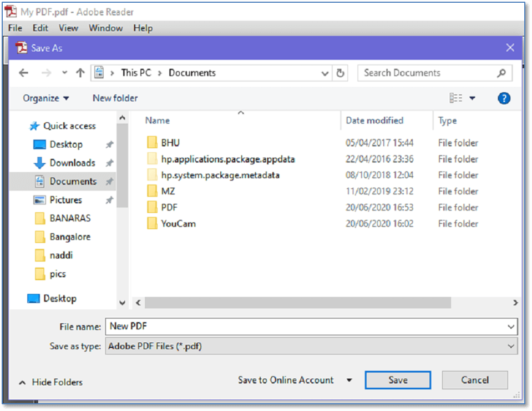This screenshot has width=532, height=411.
Task: Click the change view layout icon
Action: point(456,98)
